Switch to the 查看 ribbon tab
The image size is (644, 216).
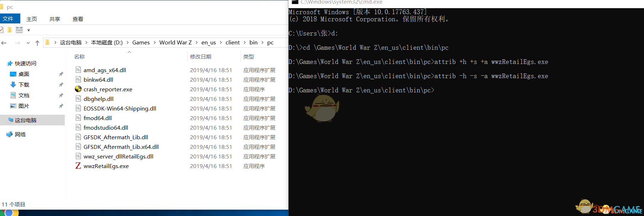[x=78, y=19]
